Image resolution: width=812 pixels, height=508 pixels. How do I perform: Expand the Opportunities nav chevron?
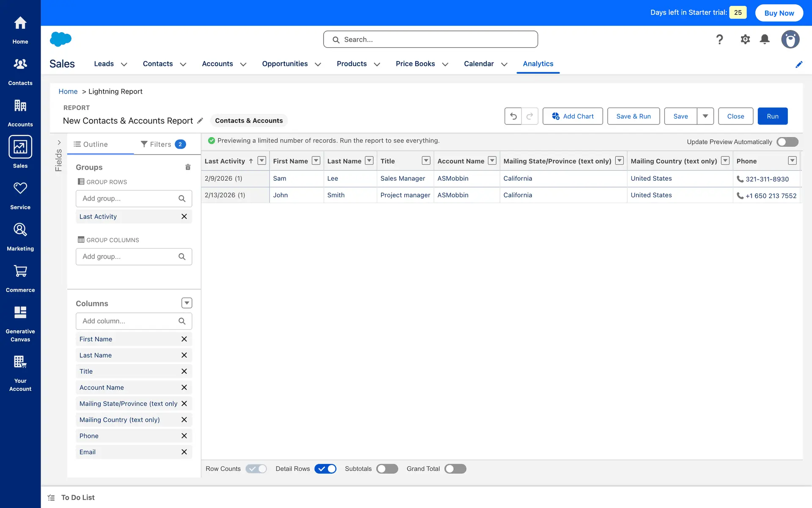pyautogui.click(x=318, y=64)
